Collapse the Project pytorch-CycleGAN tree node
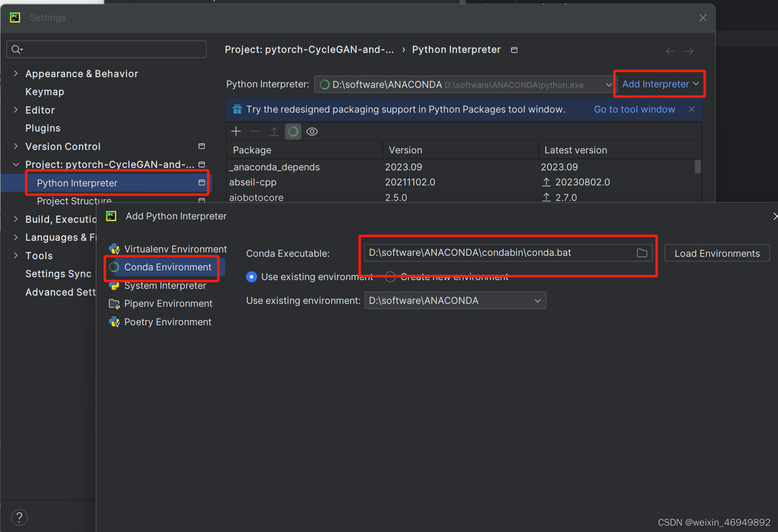 [16, 165]
